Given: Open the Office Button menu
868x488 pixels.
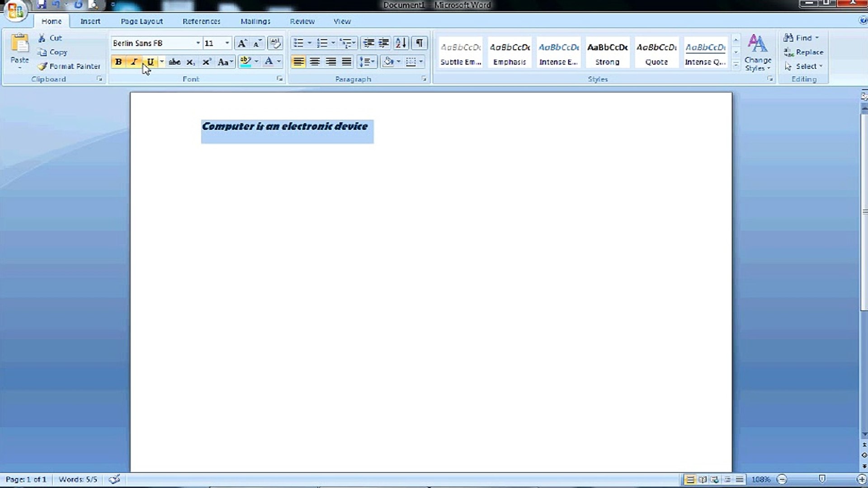Looking at the screenshot, I should (x=15, y=10).
